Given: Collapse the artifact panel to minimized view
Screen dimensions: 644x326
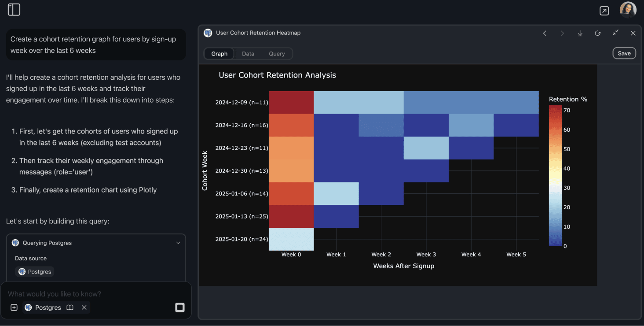Looking at the screenshot, I should click(x=615, y=33).
